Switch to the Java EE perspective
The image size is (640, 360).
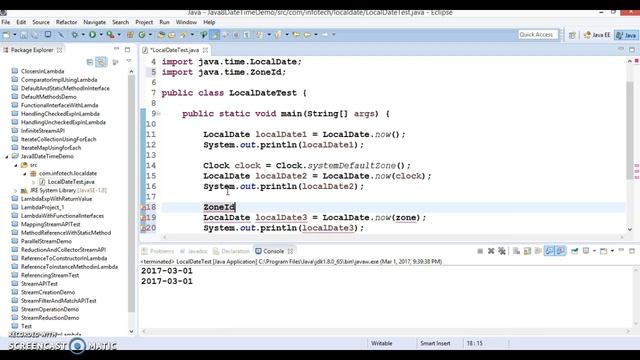(597, 35)
